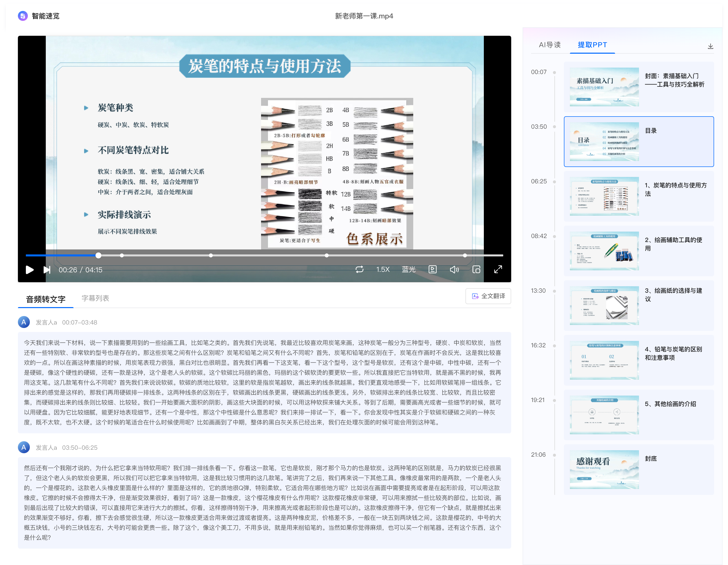Toggle loop repeat for the video
This screenshot has height=565, width=728.
360,270
